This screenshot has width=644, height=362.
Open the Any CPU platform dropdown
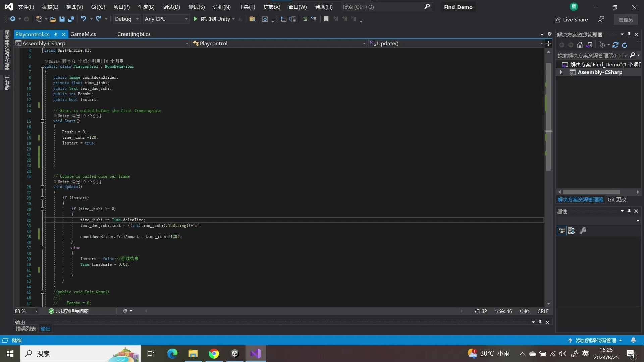(x=166, y=19)
